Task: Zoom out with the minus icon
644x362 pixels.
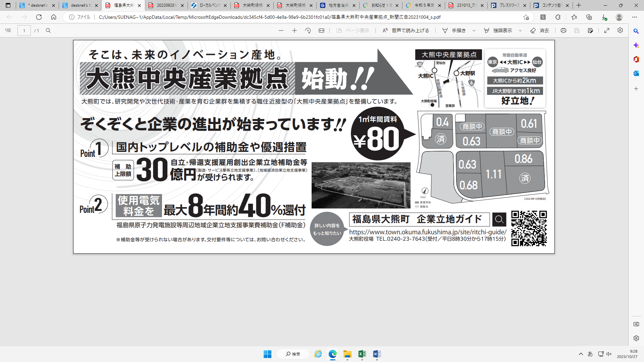Action: [281, 31]
